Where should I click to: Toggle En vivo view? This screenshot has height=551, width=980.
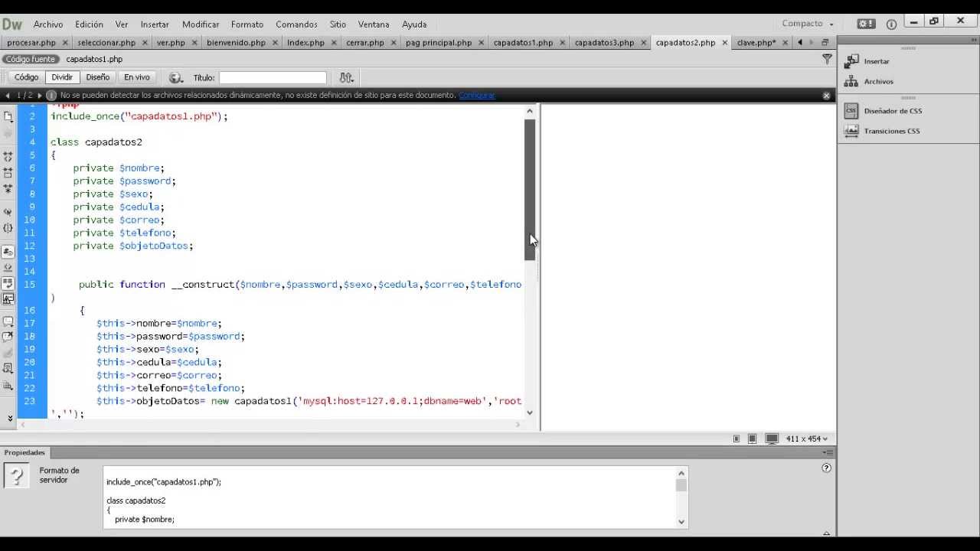[137, 77]
